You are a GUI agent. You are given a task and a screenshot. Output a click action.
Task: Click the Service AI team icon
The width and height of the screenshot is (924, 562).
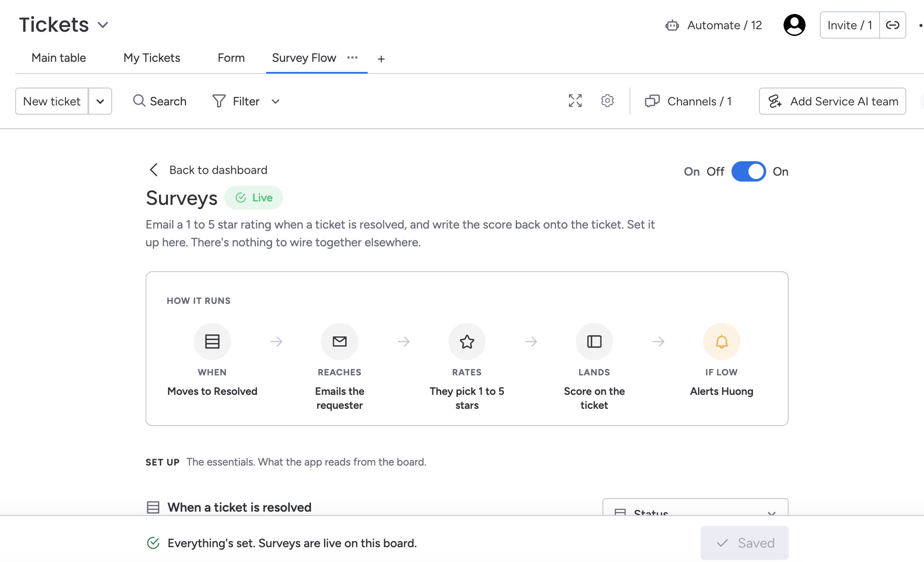(x=775, y=101)
